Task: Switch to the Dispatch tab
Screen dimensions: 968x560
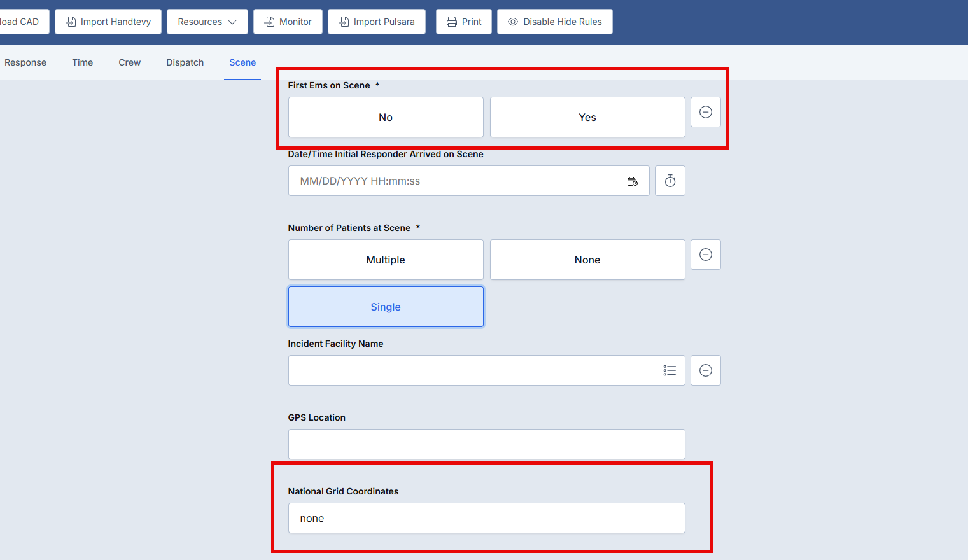Action: click(185, 62)
